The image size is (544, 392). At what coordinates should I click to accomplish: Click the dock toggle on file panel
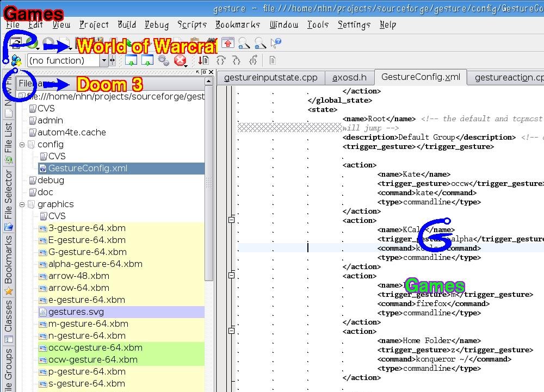(x=204, y=72)
